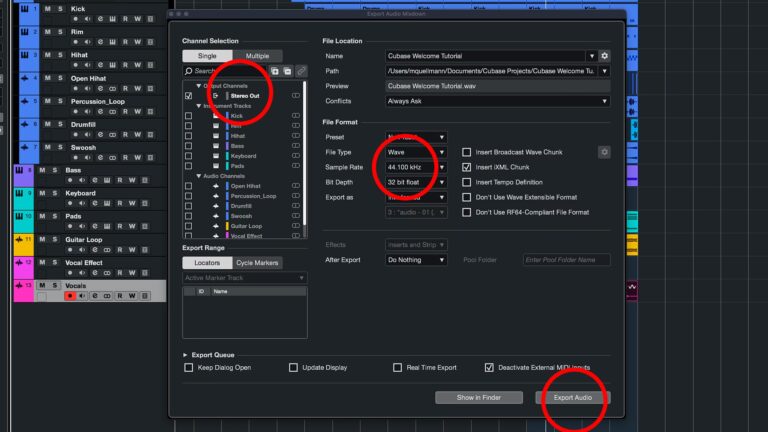This screenshot has height=432, width=768.
Task: Select the Cycle Markers tab
Action: point(257,263)
